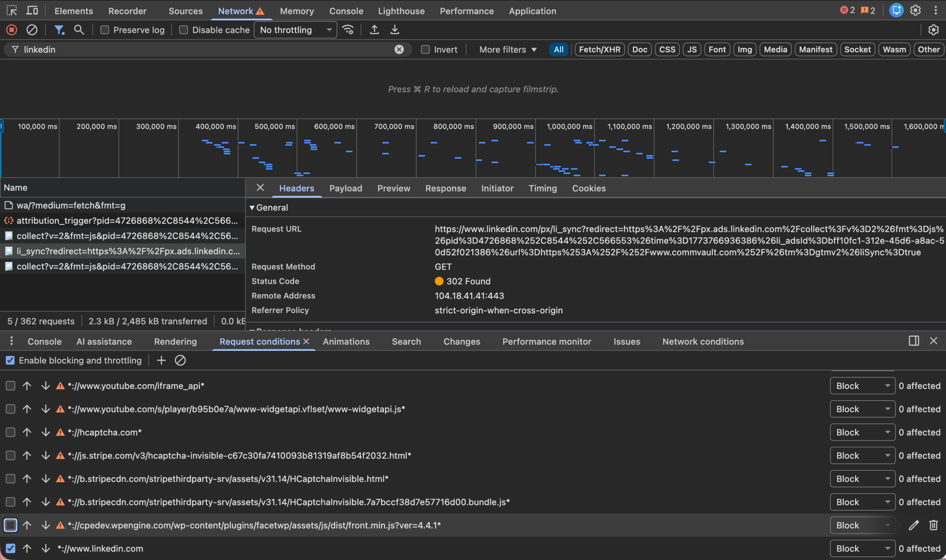946x560 pixels.
Task: Edit the cpedev.wpengine.com pattern with pencil
Action: click(913, 525)
